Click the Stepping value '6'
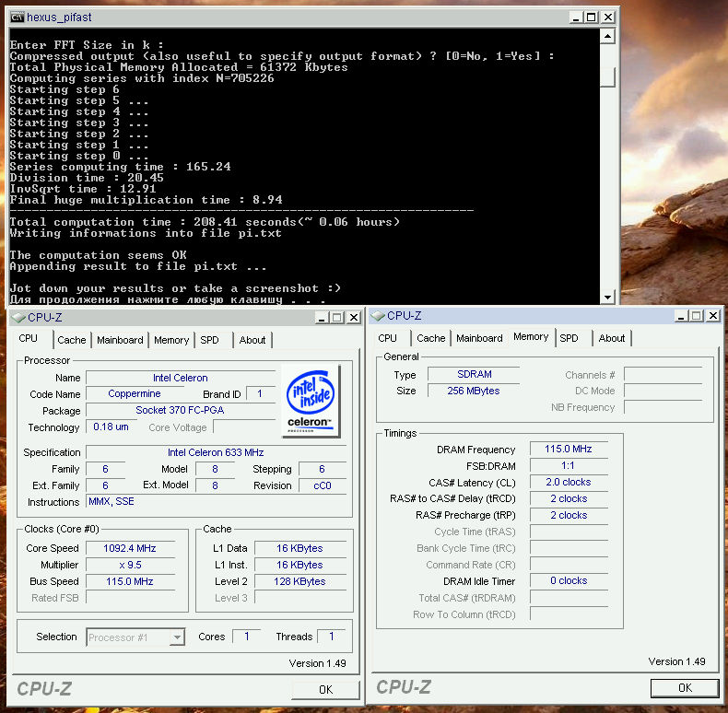The image size is (728, 713). coord(323,469)
